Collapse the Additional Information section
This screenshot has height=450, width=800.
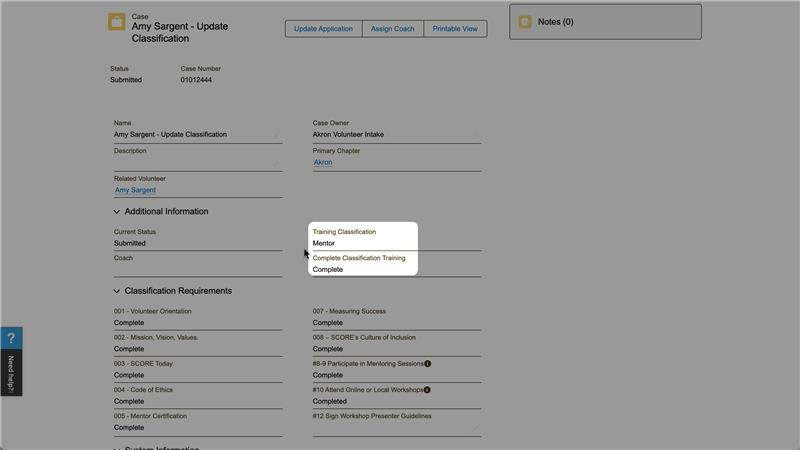(x=117, y=212)
